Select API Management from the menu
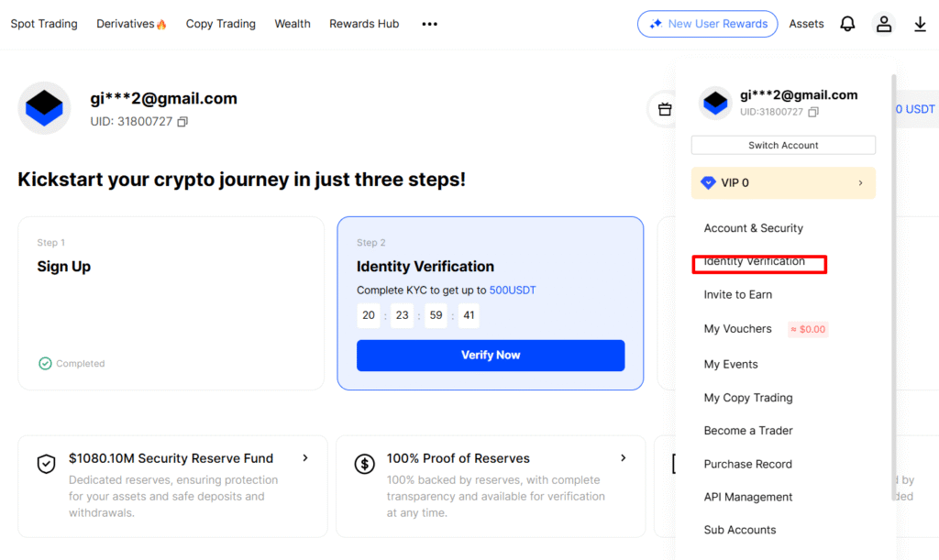 point(748,497)
